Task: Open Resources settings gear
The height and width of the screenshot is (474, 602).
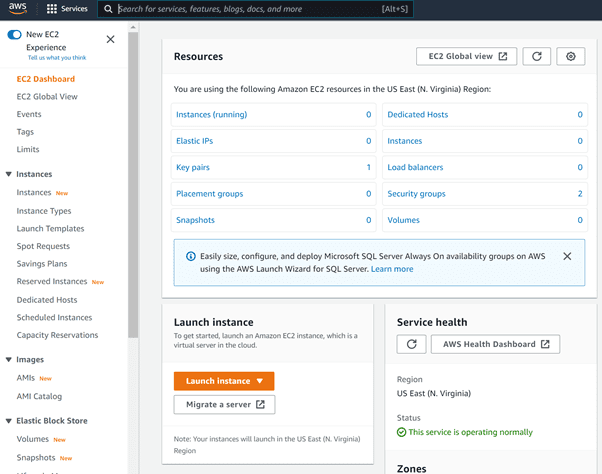Action: 571,56
